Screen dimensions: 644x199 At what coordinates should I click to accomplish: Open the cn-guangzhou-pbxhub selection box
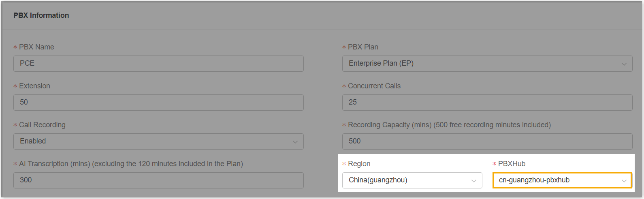pos(557,180)
